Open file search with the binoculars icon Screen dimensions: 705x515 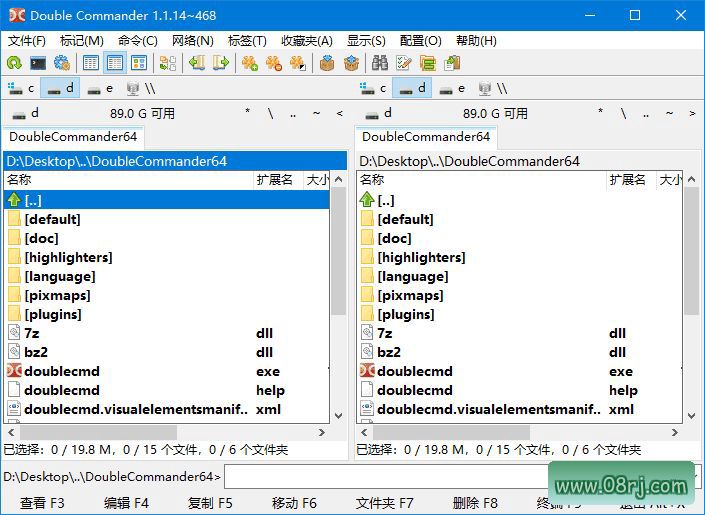click(x=380, y=63)
